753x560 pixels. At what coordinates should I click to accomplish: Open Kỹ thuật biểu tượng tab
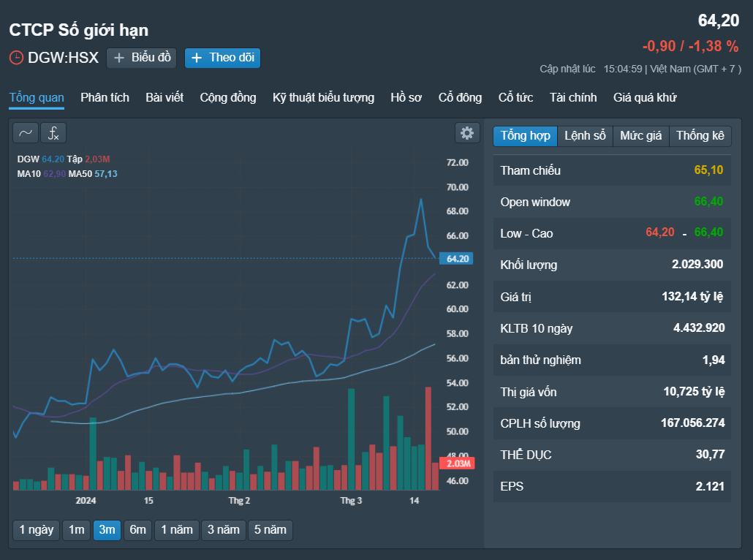point(323,97)
